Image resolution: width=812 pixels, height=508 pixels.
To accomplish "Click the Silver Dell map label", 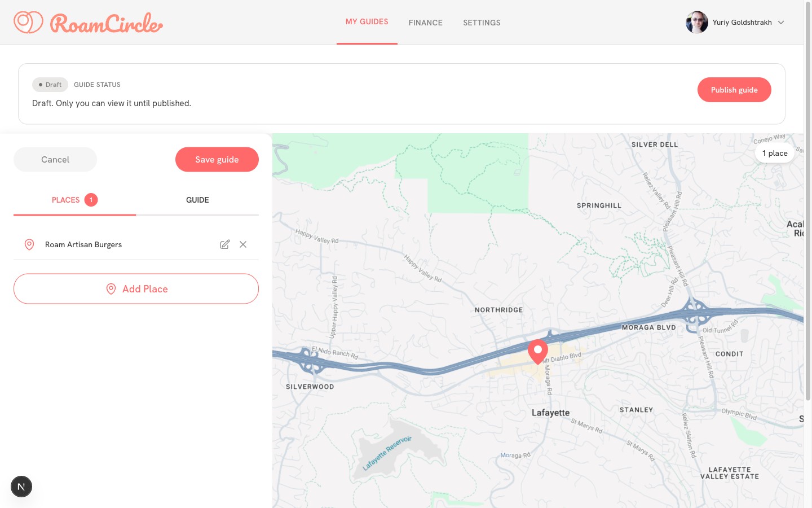I will coord(655,144).
